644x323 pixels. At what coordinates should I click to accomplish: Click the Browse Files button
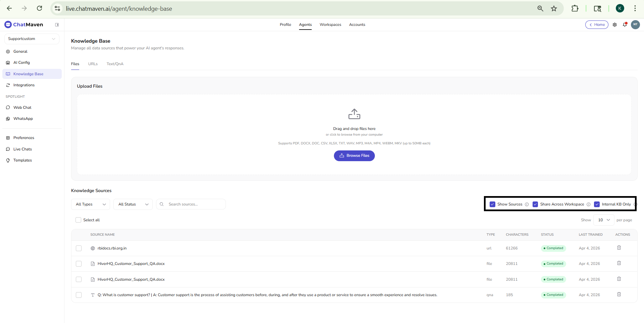(x=354, y=155)
